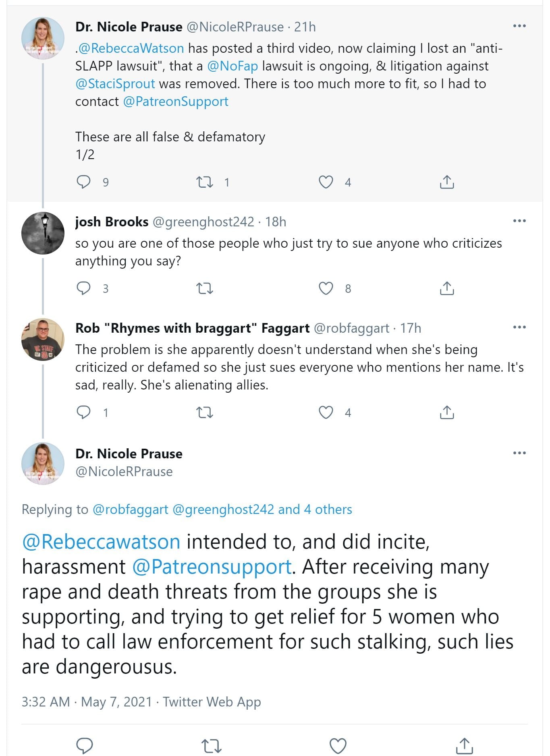Like Rob Faggart's tweet

pos(326,412)
